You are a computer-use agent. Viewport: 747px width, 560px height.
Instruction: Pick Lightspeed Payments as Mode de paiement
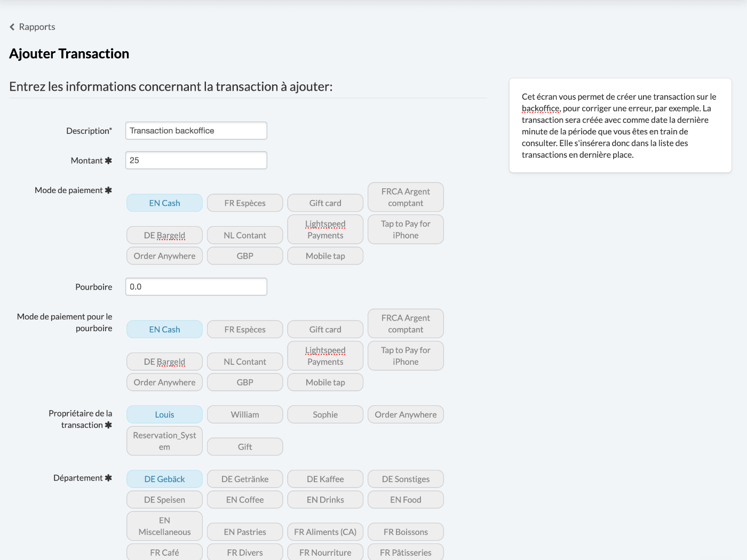click(325, 229)
